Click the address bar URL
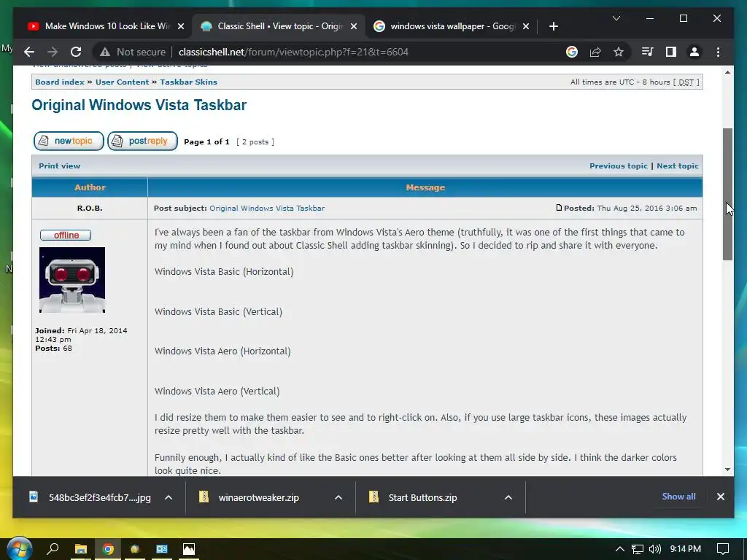This screenshot has height=560, width=747. (x=293, y=52)
